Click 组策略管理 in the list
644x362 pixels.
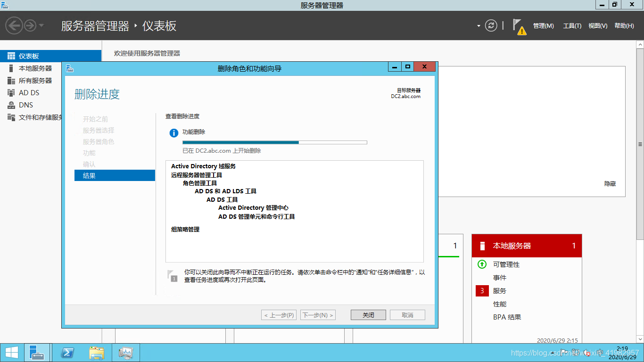point(185,230)
